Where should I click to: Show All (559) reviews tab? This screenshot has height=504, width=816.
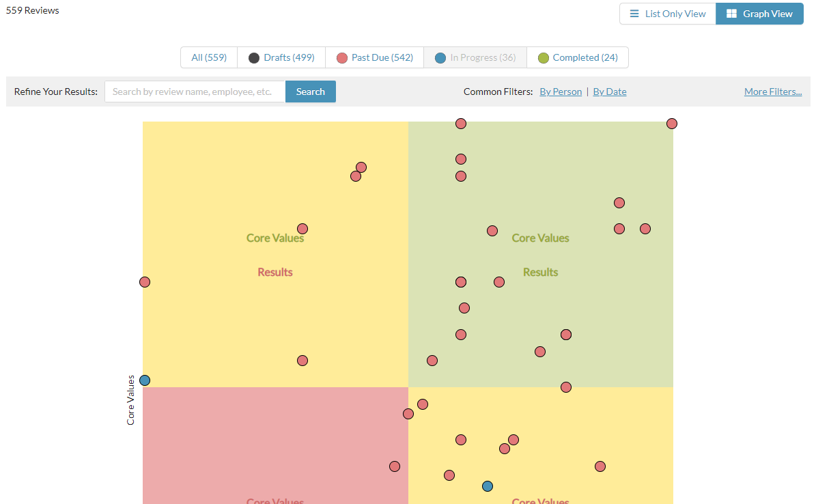pyautogui.click(x=209, y=57)
